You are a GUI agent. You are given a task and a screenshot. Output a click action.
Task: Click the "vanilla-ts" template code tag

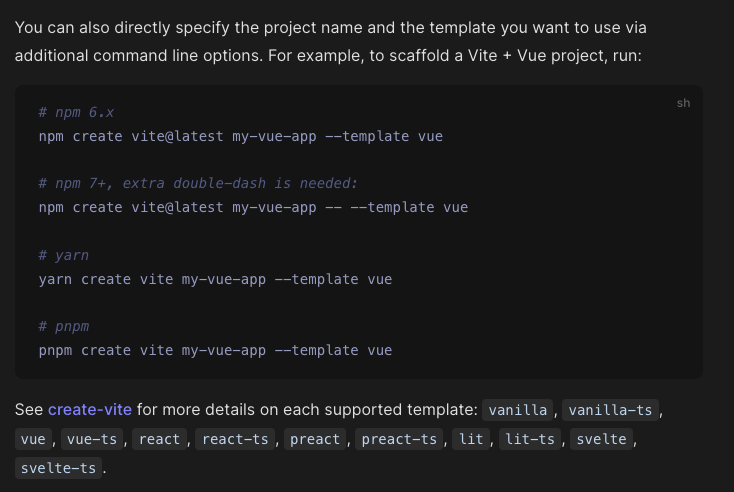(x=610, y=410)
